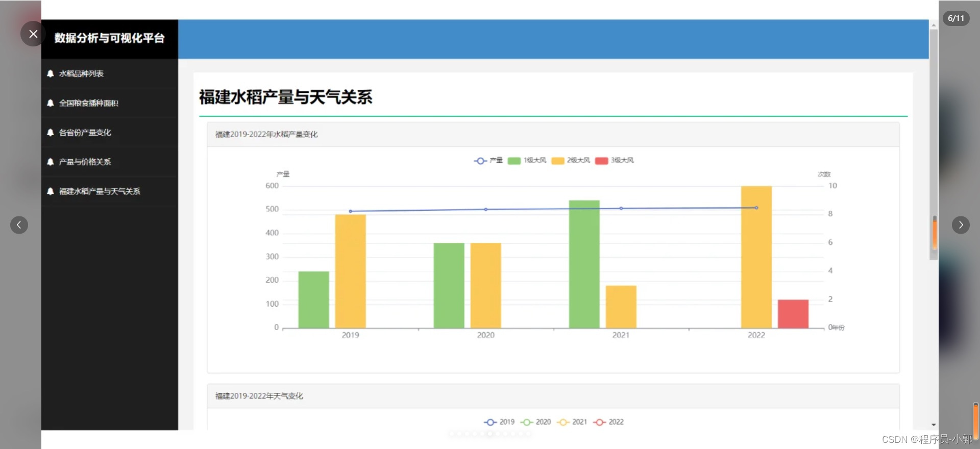Image resolution: width=980 pixels, height=449 pixels.
Task: Click the 2021 x-axis label
Action: pyautogui.click(x=621, y=335)
